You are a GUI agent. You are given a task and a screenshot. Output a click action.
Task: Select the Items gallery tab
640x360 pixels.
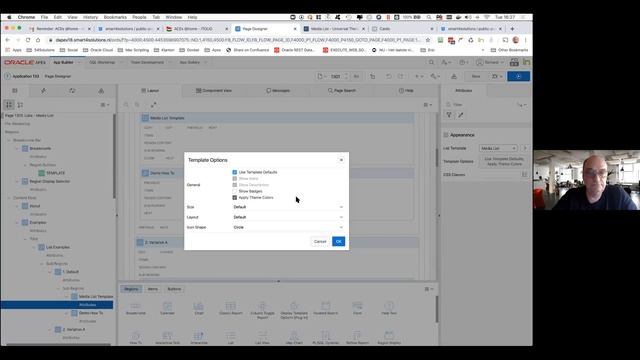(x=153, y=289)
